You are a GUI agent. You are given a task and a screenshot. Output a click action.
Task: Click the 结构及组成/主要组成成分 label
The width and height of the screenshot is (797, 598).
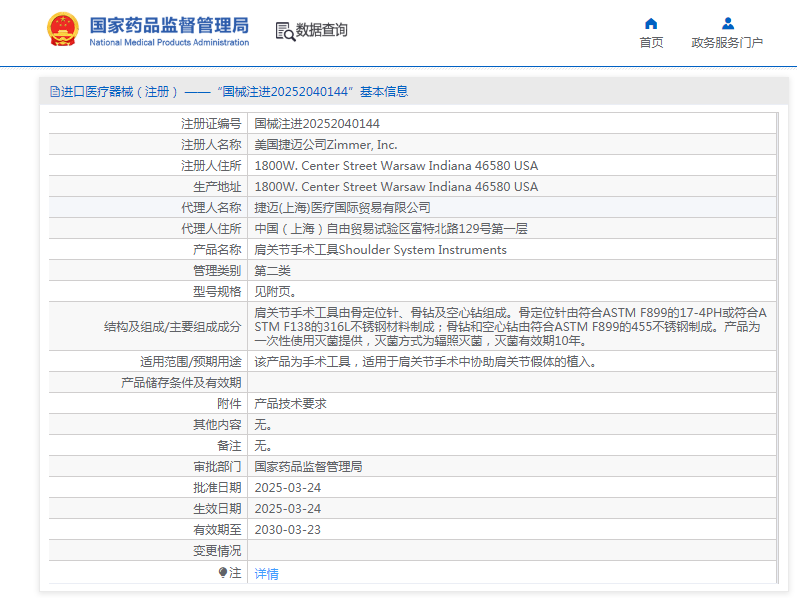(172, 326)
